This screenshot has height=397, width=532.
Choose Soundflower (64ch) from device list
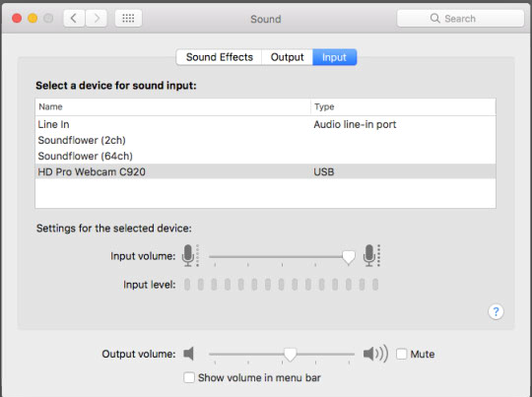pos(265,156)
